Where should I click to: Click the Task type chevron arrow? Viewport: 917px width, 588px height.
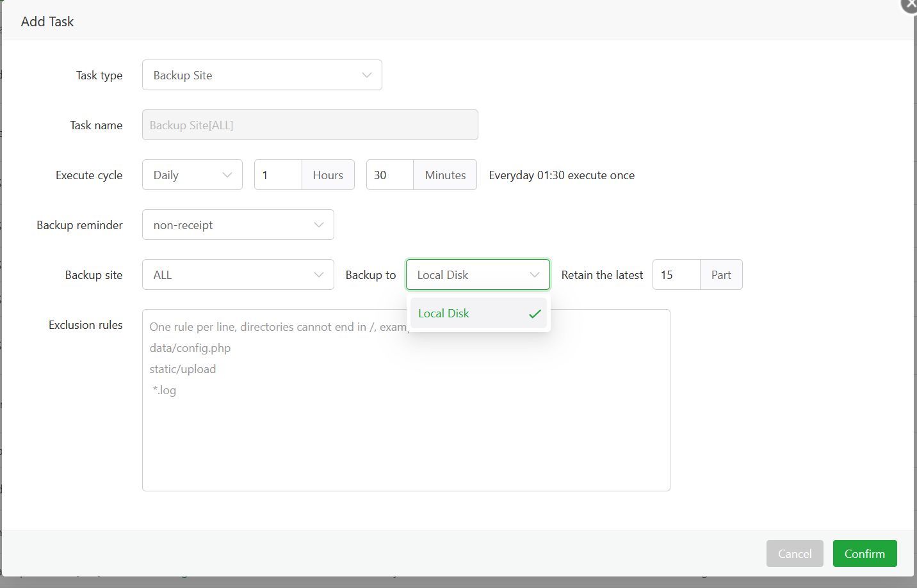tap(367, 75)
